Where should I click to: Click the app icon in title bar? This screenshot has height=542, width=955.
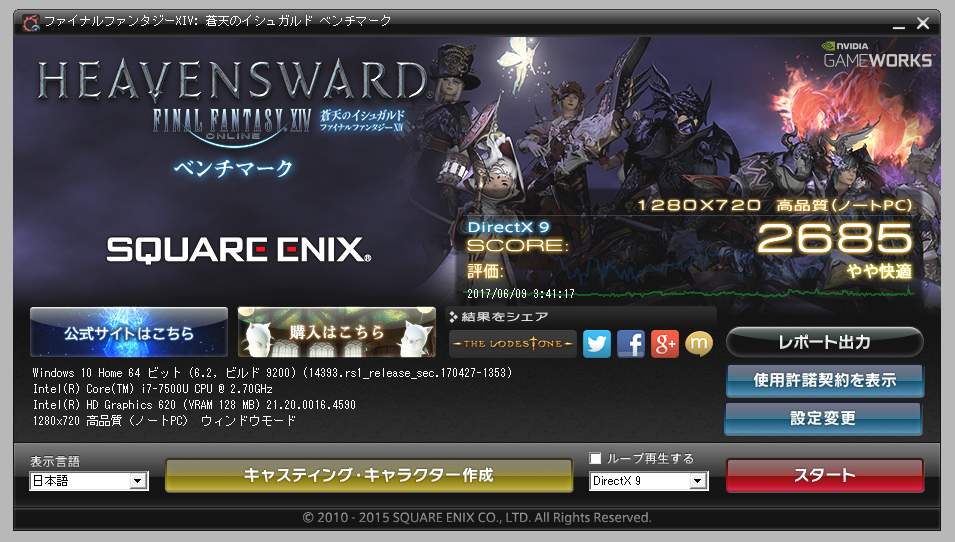pos(30,23)
